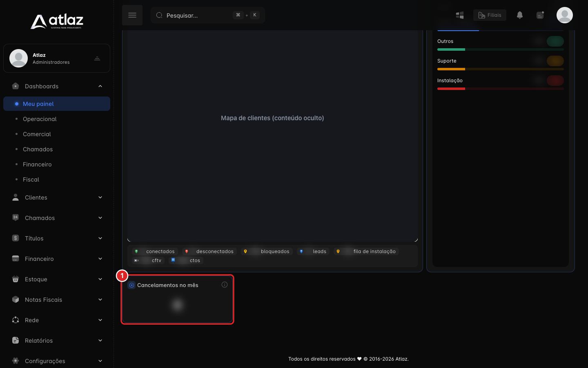Click the info icon on the Cancelamentos card

[x=225, y=285]
